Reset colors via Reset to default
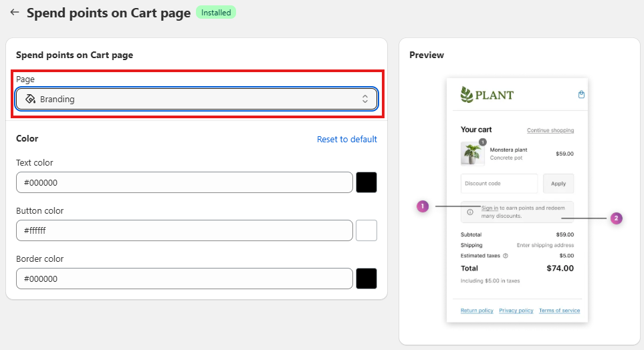644x350 pixels. tap(346, 139)
